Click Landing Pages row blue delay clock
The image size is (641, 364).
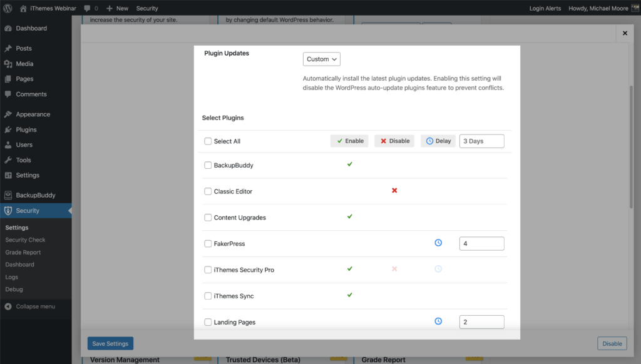(x=438, y=321)
